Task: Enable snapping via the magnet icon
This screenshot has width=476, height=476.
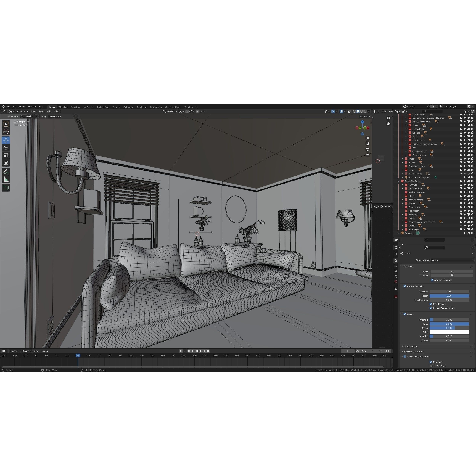Action: click(x=187, y=111)
